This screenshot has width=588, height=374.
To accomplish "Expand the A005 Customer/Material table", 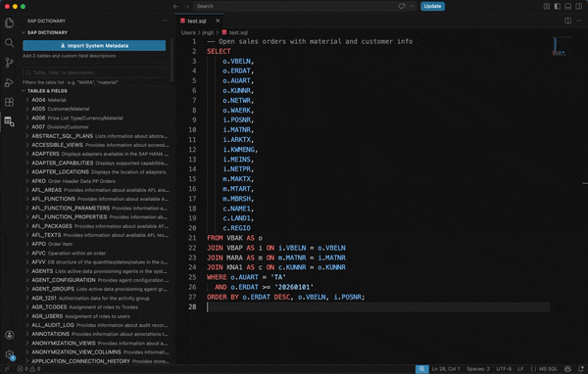I will click(27, 109).
